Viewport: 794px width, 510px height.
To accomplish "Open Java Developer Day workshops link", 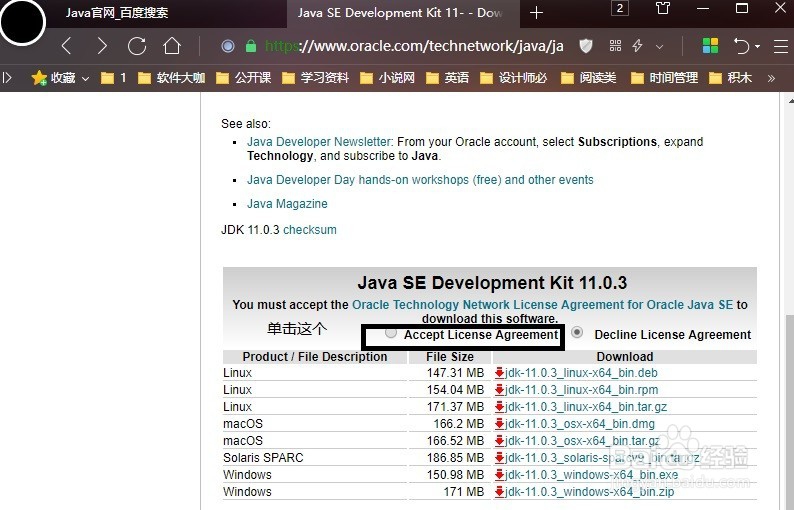I will point(420,180).
